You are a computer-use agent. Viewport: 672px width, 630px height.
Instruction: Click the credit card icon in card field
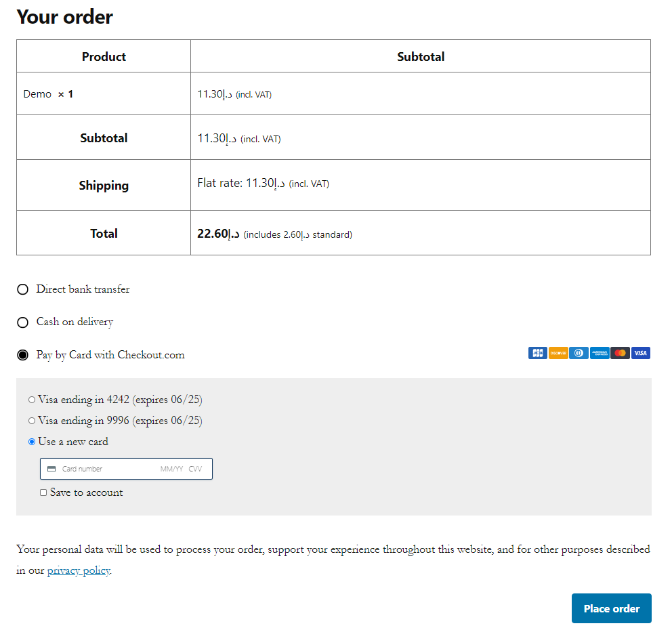[51, 469]
